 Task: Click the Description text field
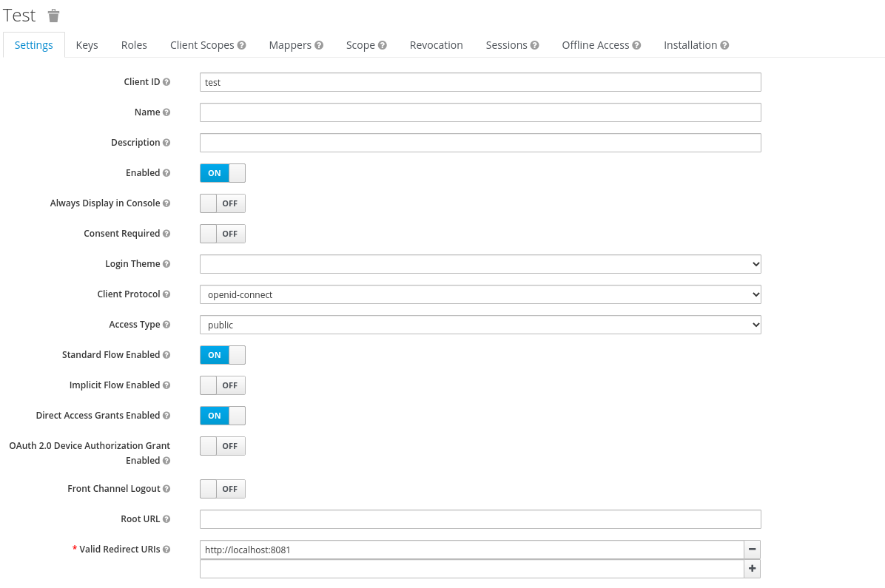[x=479, y=143]
